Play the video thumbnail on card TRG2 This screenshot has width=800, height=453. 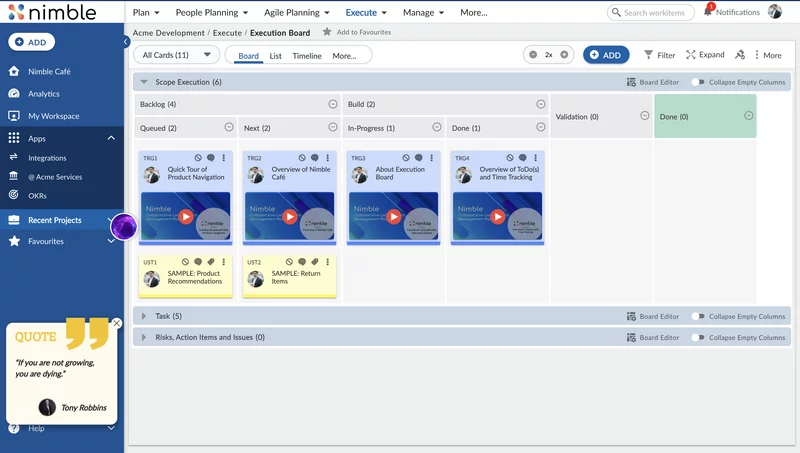click(x=290, y=216)
